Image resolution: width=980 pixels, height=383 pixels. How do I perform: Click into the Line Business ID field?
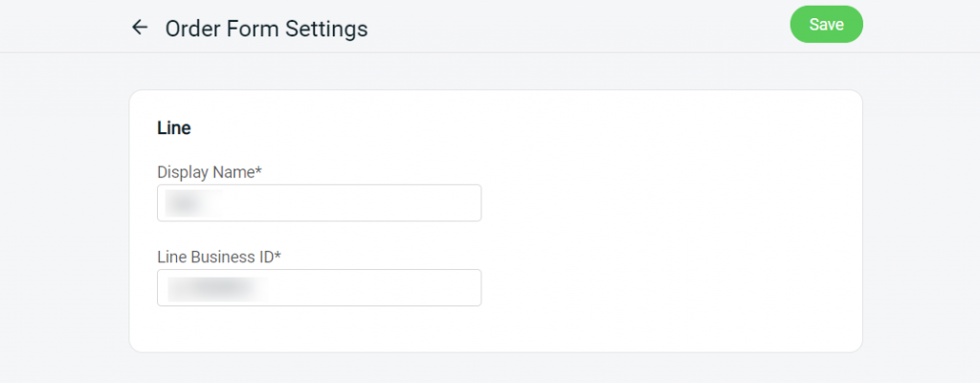pyautogui.click(x=319, y=288)
